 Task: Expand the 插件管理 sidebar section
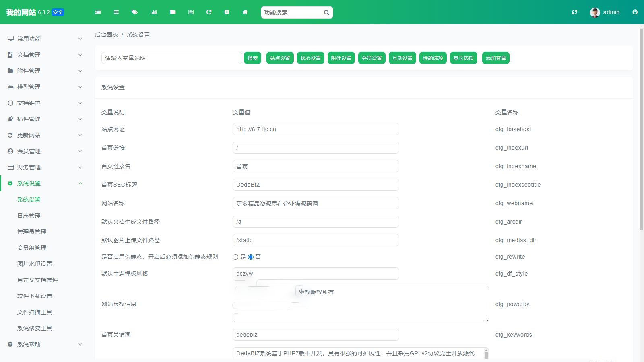coord(44,119)
